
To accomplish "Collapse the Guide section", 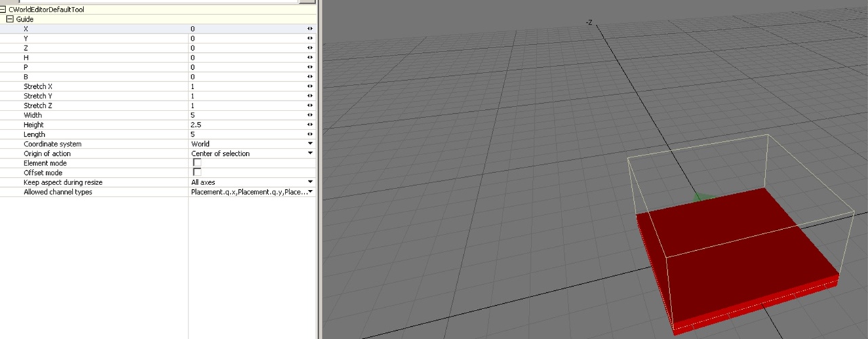I will click(10, 20).
